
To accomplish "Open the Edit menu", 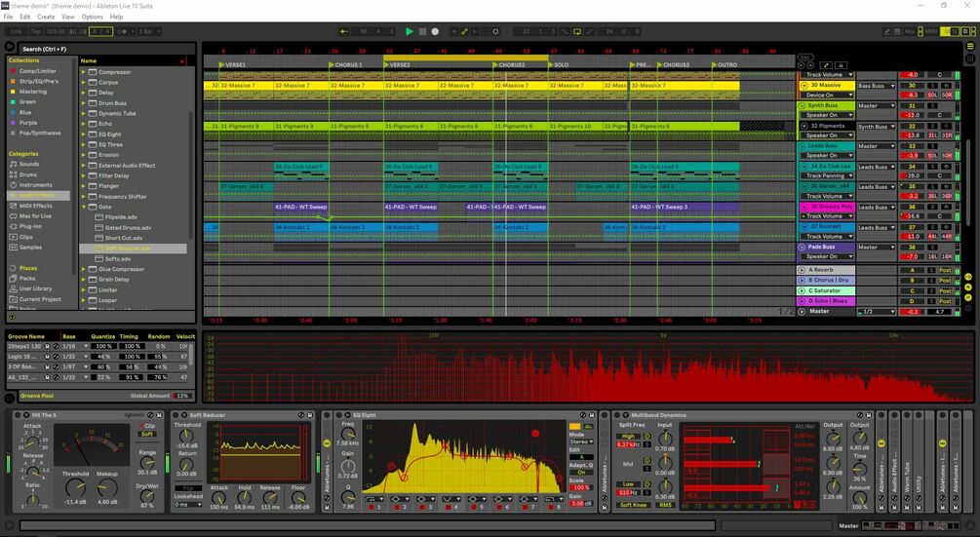I will pos(25,17).
